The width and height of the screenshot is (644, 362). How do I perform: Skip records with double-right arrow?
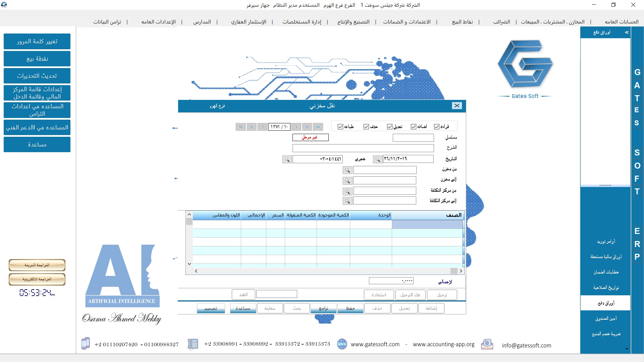(307, 127)
